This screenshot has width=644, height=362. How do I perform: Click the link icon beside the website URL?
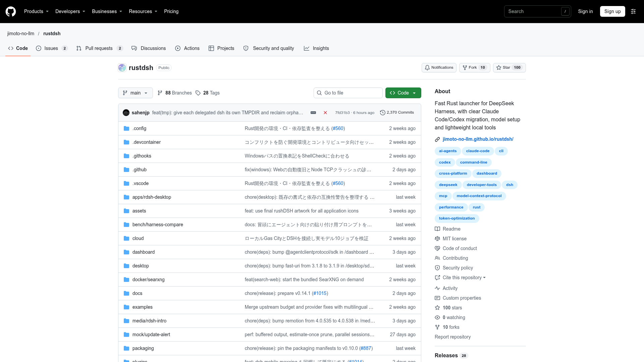point(437,139)
